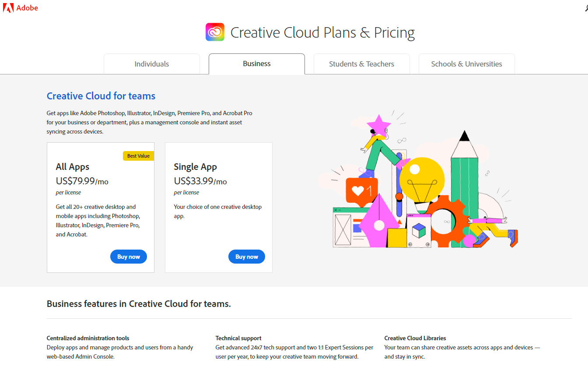
Task: Open the Students & Teachers tab
Action: 362,64
